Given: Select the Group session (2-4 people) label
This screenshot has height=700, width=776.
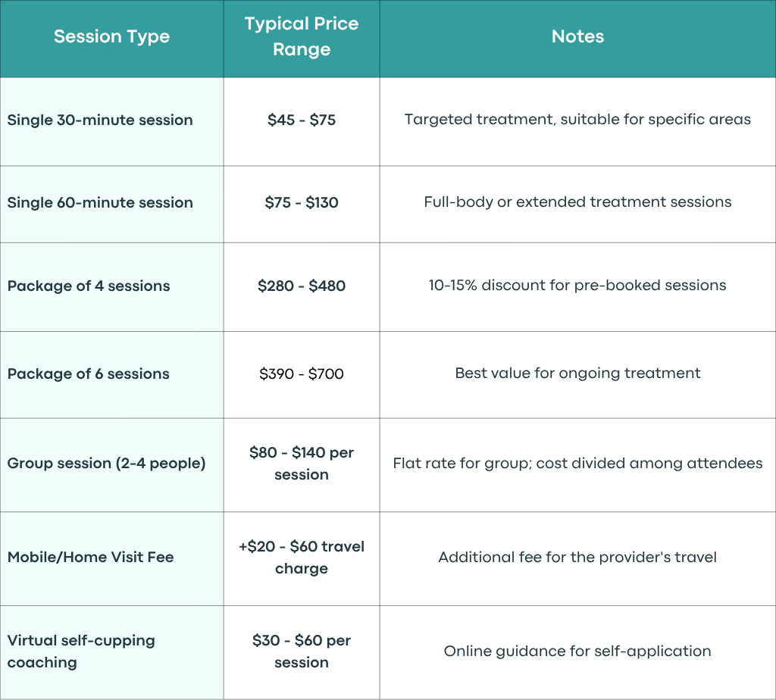Looking at the screenshot, I should pyautogui.click(x=106, y=464).
